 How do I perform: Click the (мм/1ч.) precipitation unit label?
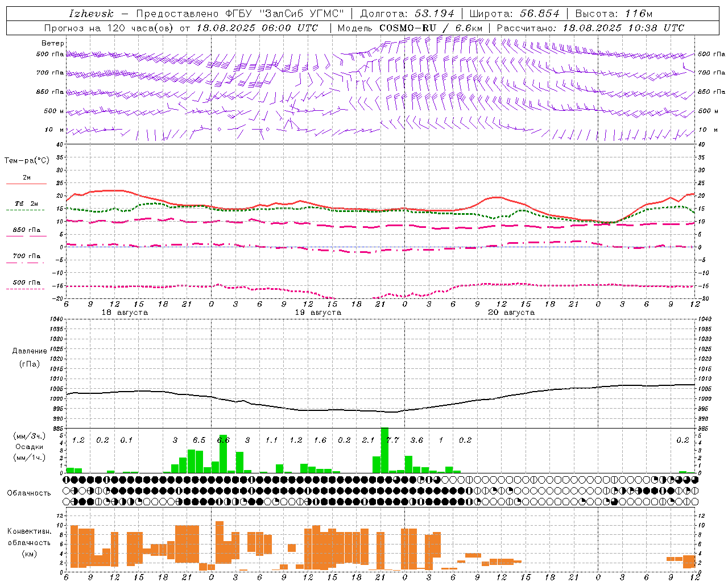29,458
